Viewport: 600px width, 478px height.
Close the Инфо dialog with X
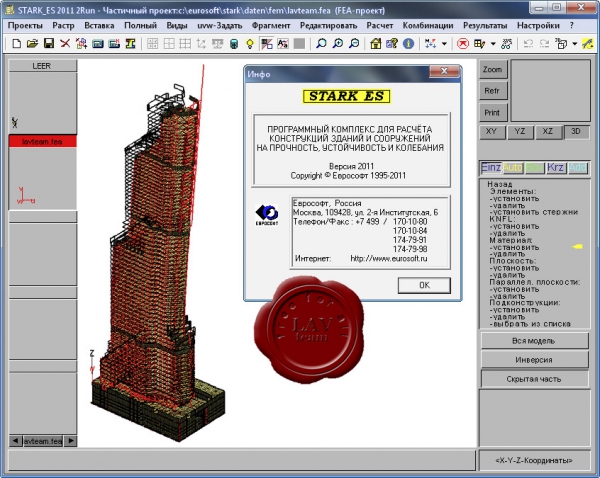[x=444, y=71]
